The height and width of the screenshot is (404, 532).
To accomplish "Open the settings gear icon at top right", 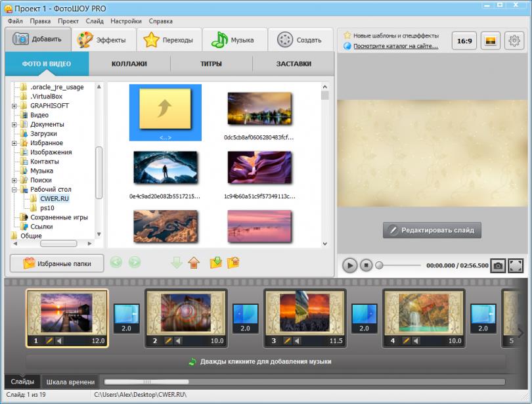I will (x=514, y=41).
